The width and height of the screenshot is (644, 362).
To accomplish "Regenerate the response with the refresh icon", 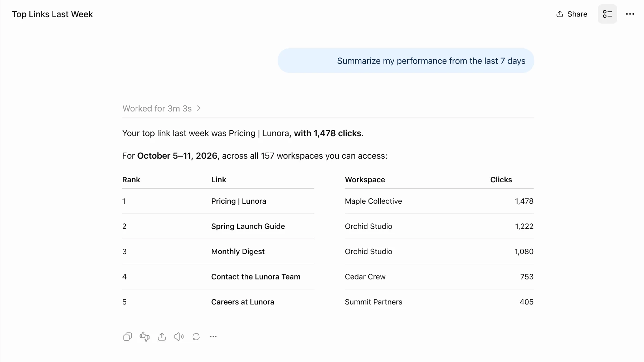I will pyautogui.click(x=196, y=337).
